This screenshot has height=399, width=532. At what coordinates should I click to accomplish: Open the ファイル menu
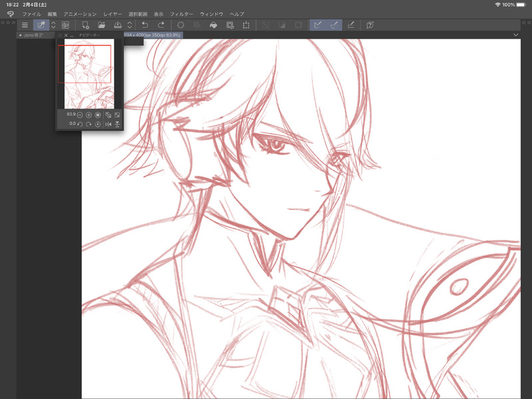click(31, 14)
